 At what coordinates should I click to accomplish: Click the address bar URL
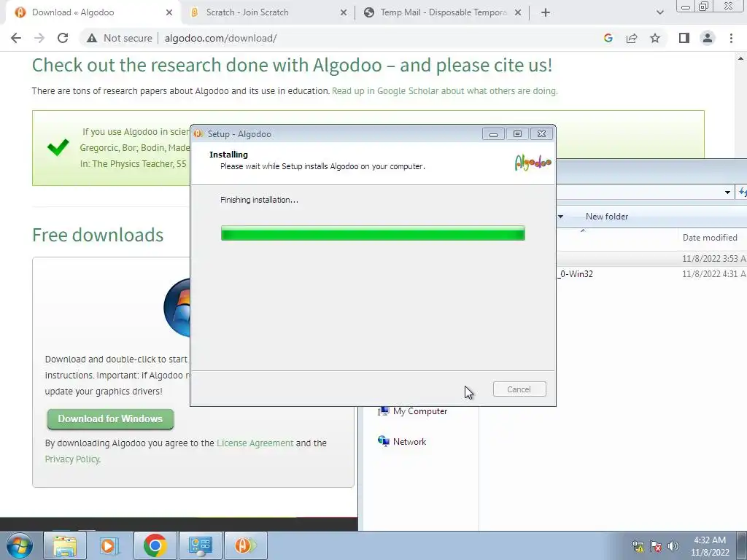[220, 38]
